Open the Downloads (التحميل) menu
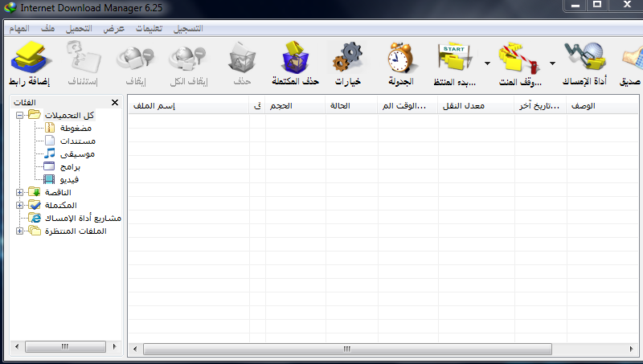 (79, 28)
